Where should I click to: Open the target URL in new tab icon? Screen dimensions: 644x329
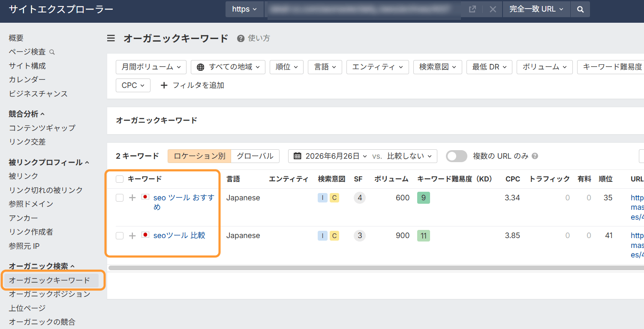click(x=472, y=9)
